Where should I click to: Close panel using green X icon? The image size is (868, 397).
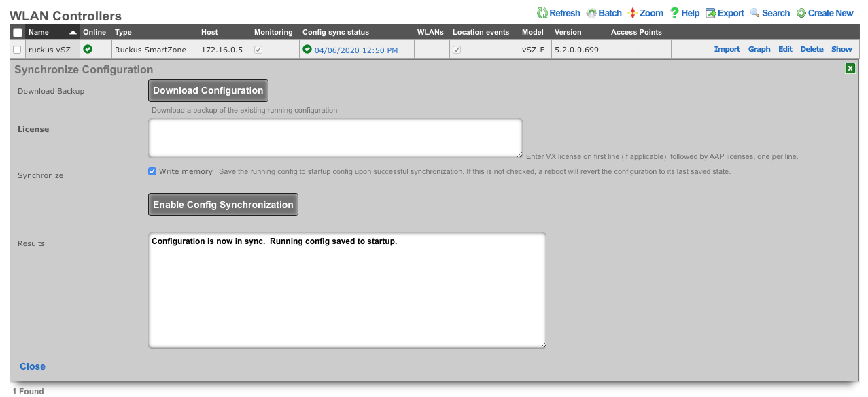tap(850, 69)
